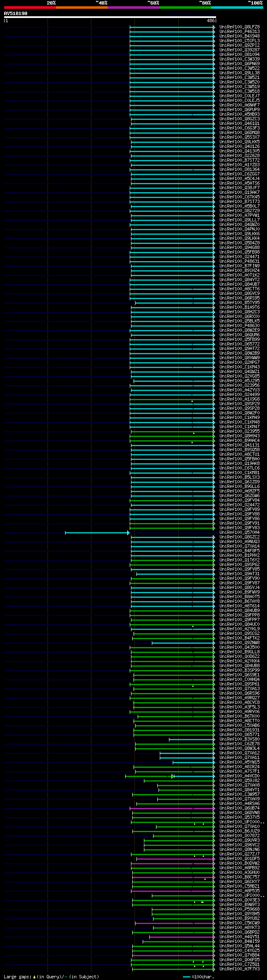Click hit label UniRef100_Q4U126
This screenshot has height=980, width=267.
[x=239, y=147]
